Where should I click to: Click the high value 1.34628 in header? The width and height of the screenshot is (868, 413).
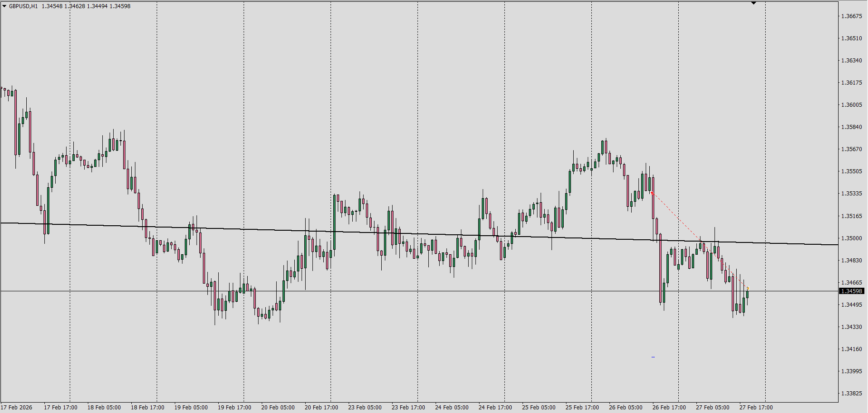coord(75,6)
